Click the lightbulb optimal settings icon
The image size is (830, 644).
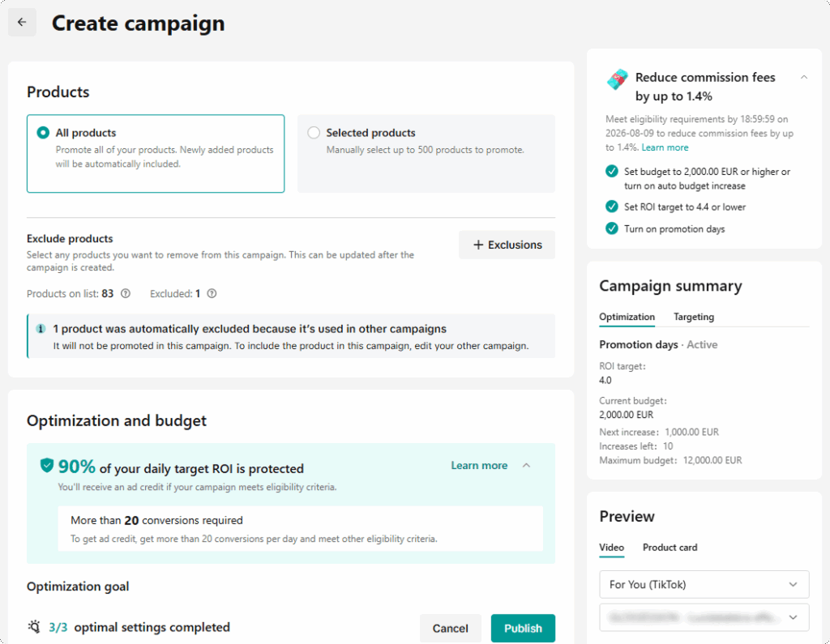pyautogui.click(x=34, y=627)
